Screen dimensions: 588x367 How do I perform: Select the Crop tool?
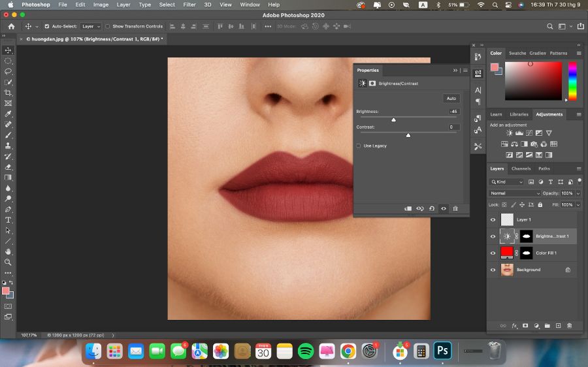(8, 93)
